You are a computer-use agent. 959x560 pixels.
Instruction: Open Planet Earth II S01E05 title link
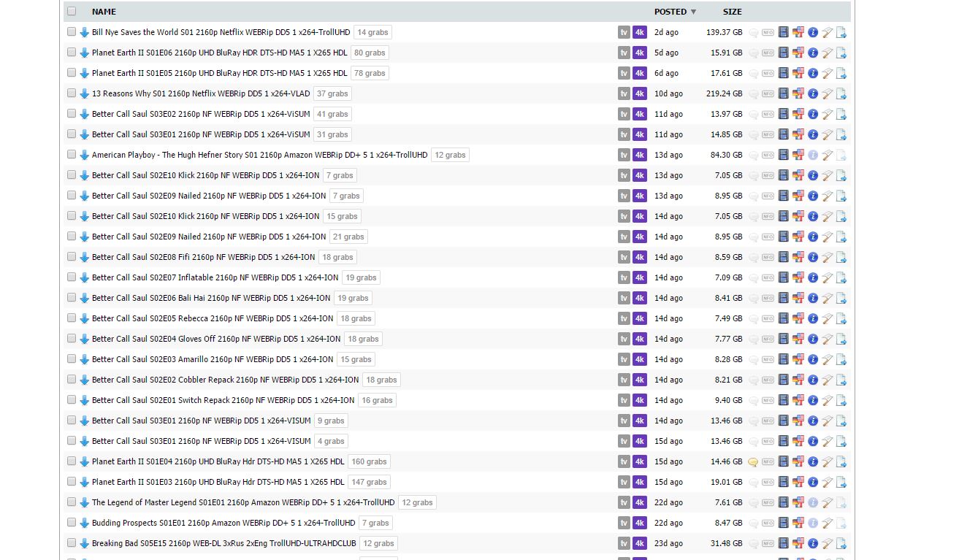(x=220, y=73)
